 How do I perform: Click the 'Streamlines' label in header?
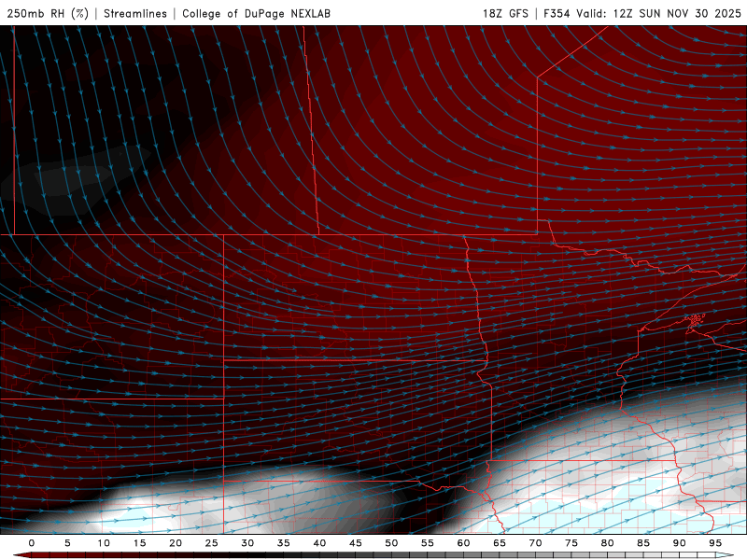(x=135, y=13)
